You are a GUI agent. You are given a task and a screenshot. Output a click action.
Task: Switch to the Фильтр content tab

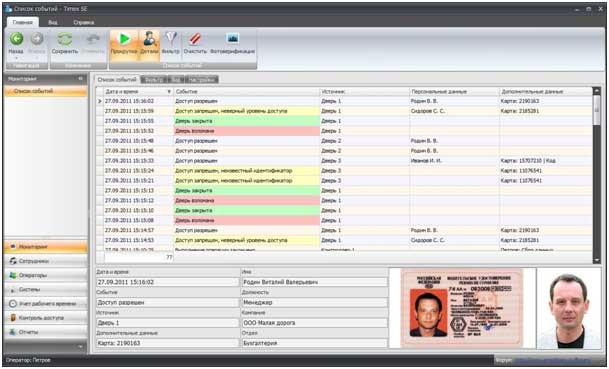[154, 80]
